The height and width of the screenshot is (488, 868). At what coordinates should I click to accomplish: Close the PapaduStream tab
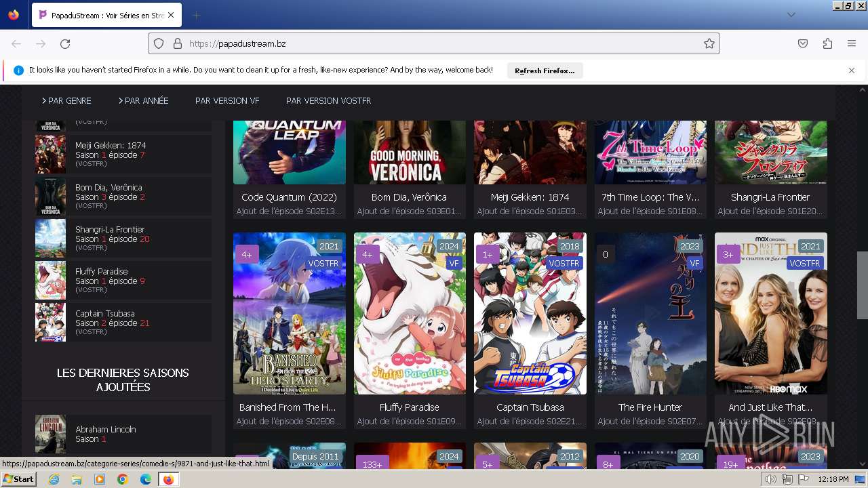point(170,15)
